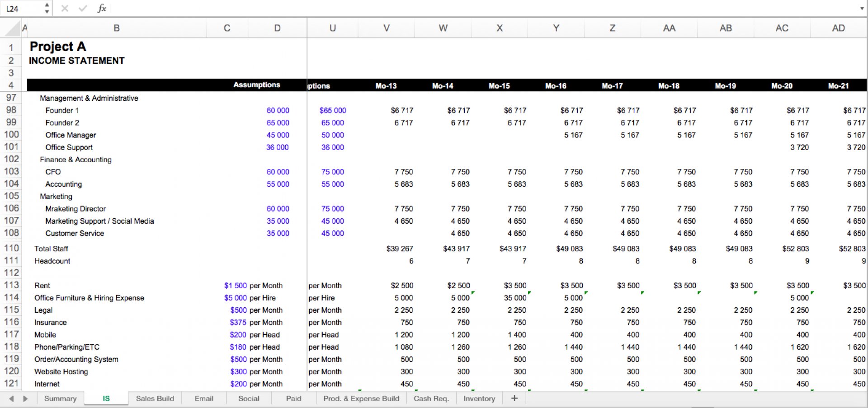The height and width of the screenshot is (408, 868).
Task: Click 'Marketing Support / Social Media' cell
Action: tap(99, 221)
